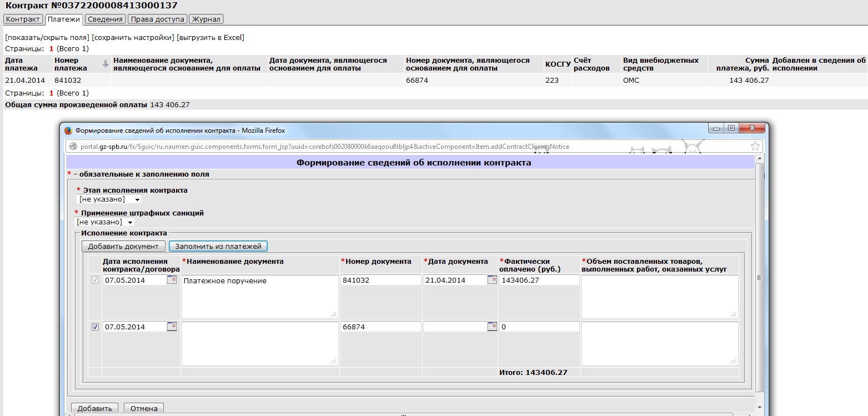Screen dimensions: 868x416
Task: Switch to the Сведения tab
Action: click(x=105, y=19)
